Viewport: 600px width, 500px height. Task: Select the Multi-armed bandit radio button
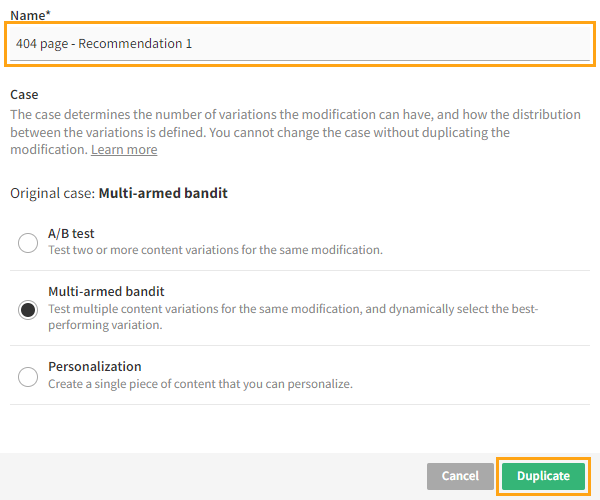[x=28, y=309]
